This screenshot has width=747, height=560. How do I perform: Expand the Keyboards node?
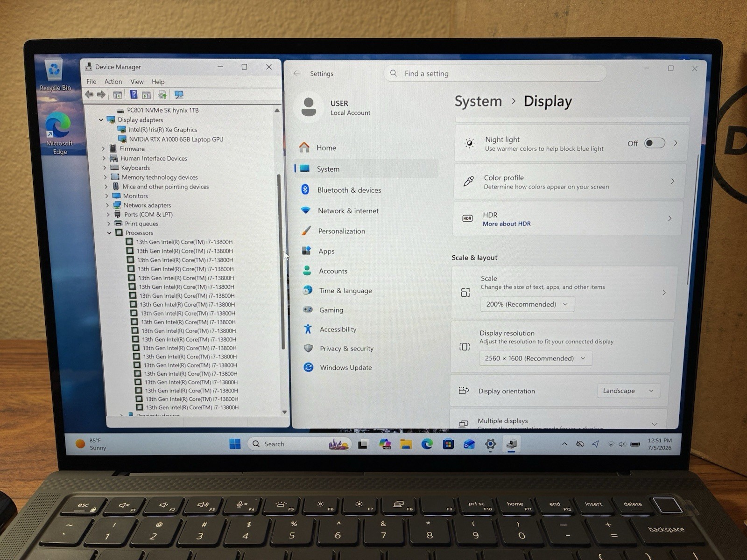click(105, 168)
